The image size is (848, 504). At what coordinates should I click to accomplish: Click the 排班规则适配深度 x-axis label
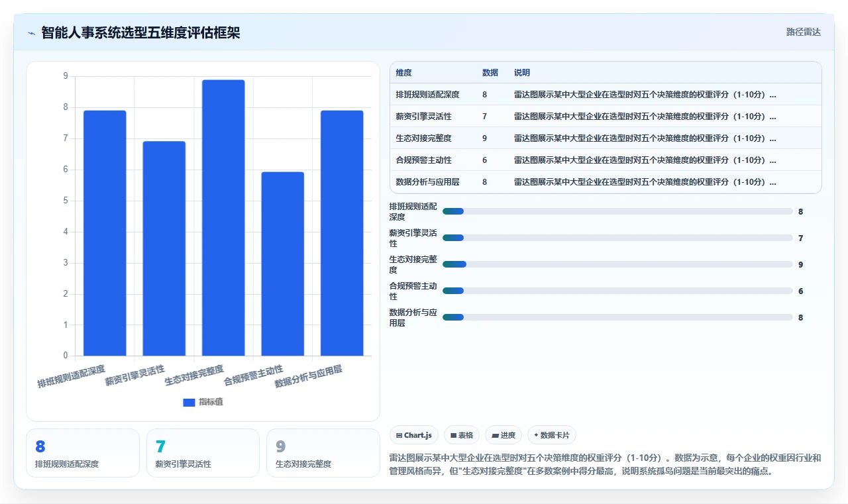pyautogui.click(x=72, y=376)
